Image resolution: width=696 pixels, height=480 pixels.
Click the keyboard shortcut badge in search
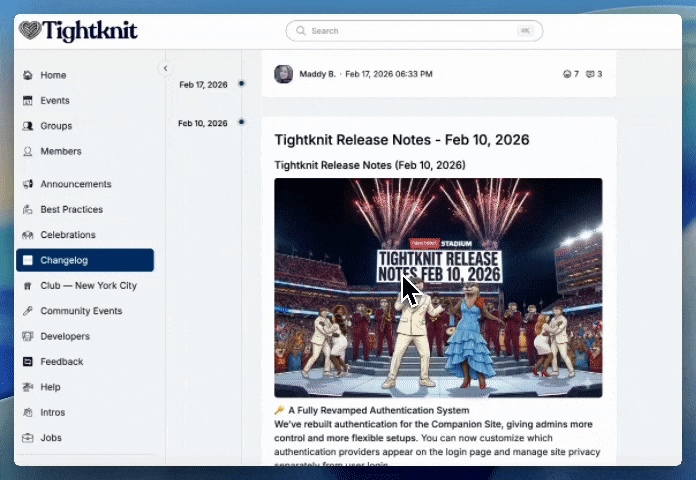(x=525, y=31)
